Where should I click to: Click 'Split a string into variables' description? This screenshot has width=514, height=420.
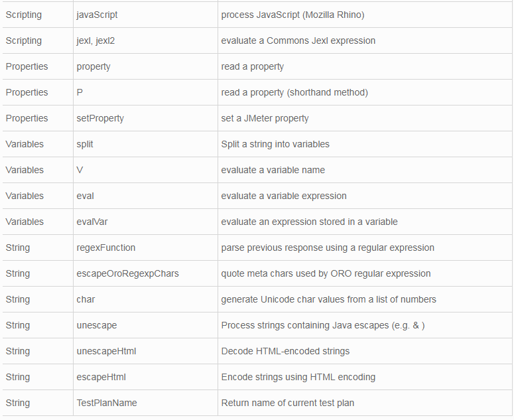(x=275, y=144)
